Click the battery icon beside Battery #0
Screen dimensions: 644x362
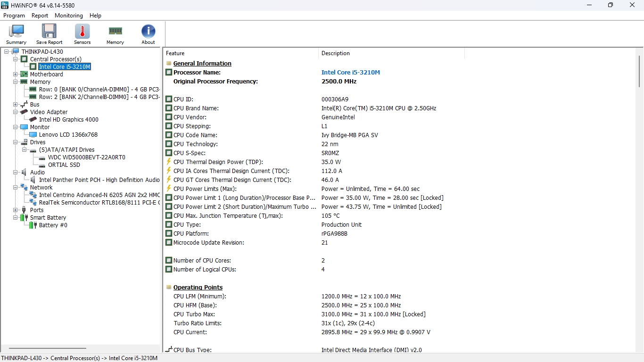(33, 225)
